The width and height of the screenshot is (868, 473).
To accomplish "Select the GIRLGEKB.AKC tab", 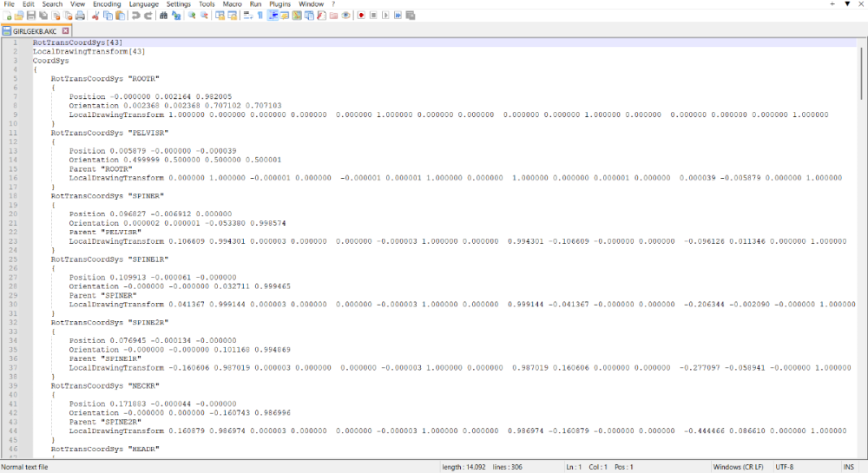I will (x=36, y=31).
